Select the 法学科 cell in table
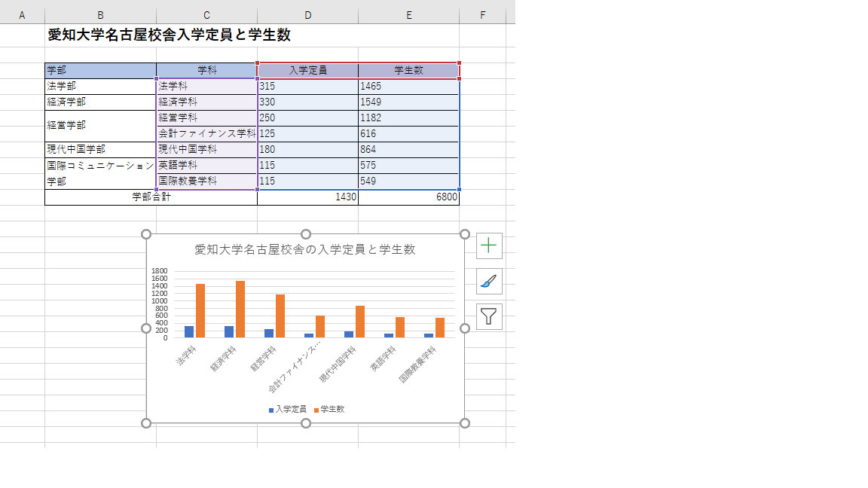The image size is (868, 488). [206, 87]
